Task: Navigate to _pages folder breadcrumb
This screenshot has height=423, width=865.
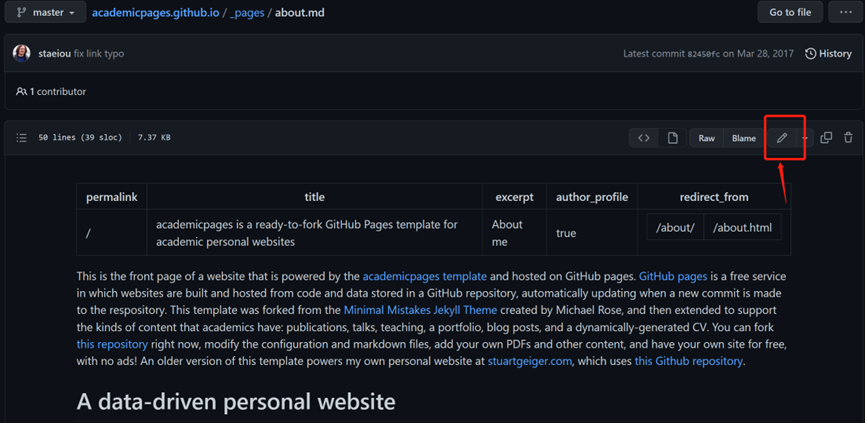Action: (x=247, y=12)
